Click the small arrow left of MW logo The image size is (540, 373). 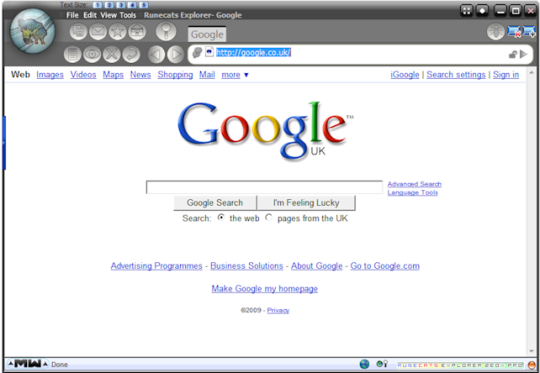click(x=11, y=364)
